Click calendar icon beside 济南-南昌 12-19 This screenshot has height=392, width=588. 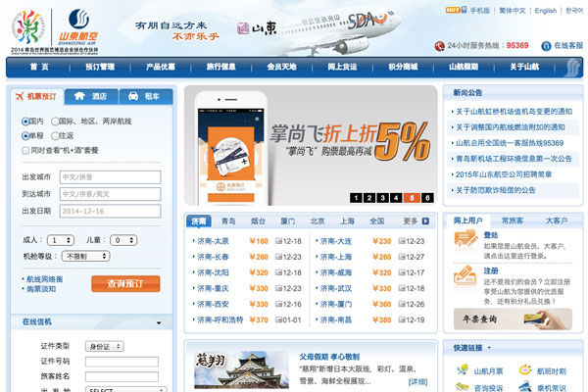click(402, 319)
